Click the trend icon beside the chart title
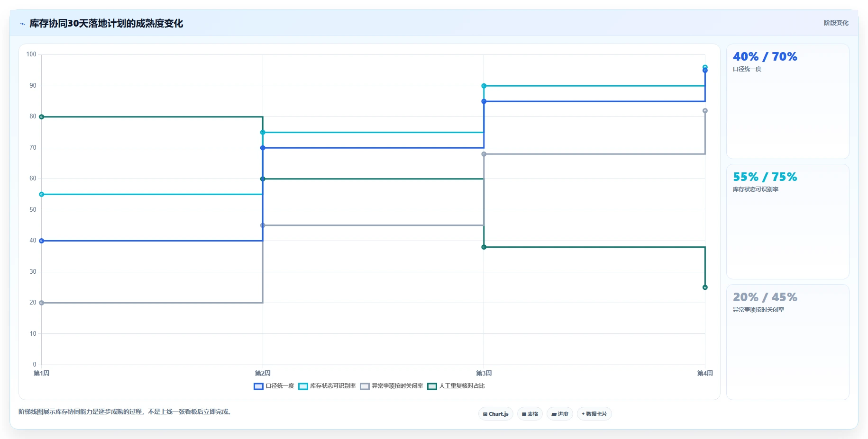The height and width of the screenshot is (439, 868). pyautogui.click(x=22, y=24)
